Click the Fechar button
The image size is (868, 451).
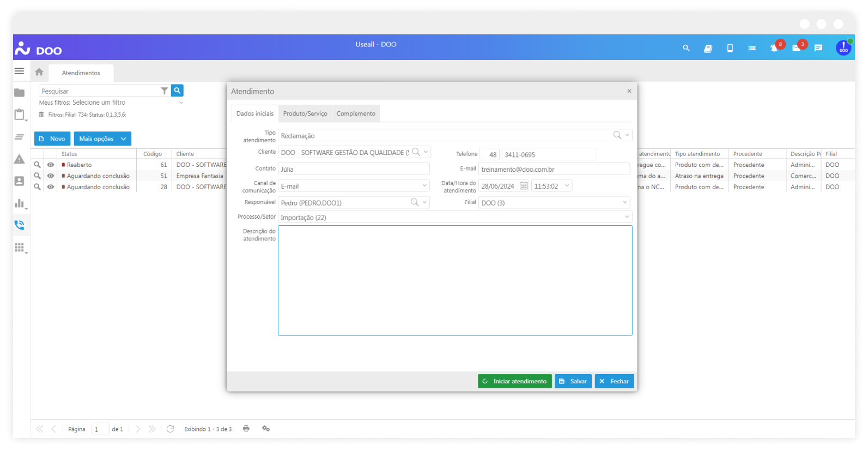pyautogui.click(x=615, y=381)
